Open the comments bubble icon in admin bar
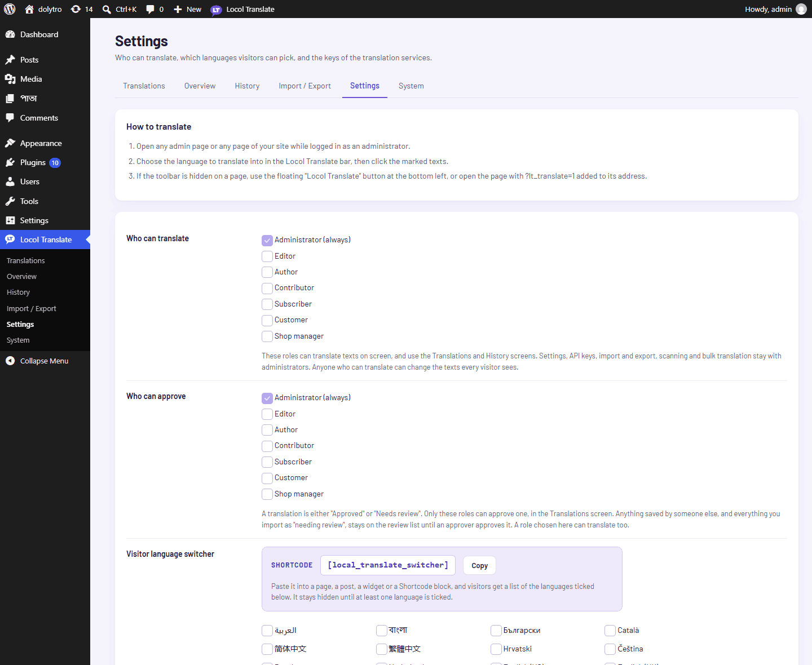This screenshot has height=665, width=812. pos(150,9)
